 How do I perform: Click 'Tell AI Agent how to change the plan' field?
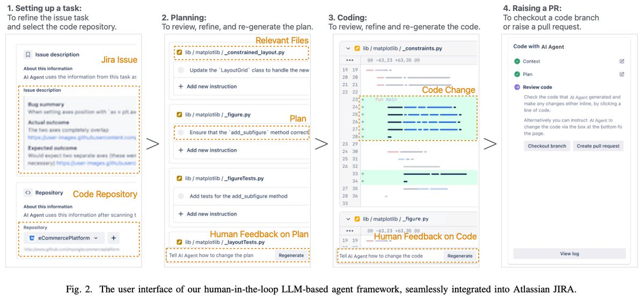coord(220,256)
